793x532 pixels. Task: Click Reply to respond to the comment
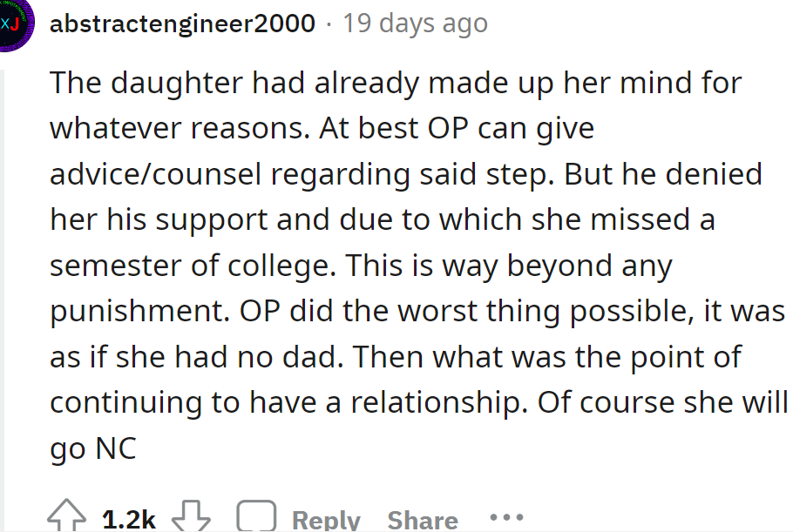click(x=327, y=518)
